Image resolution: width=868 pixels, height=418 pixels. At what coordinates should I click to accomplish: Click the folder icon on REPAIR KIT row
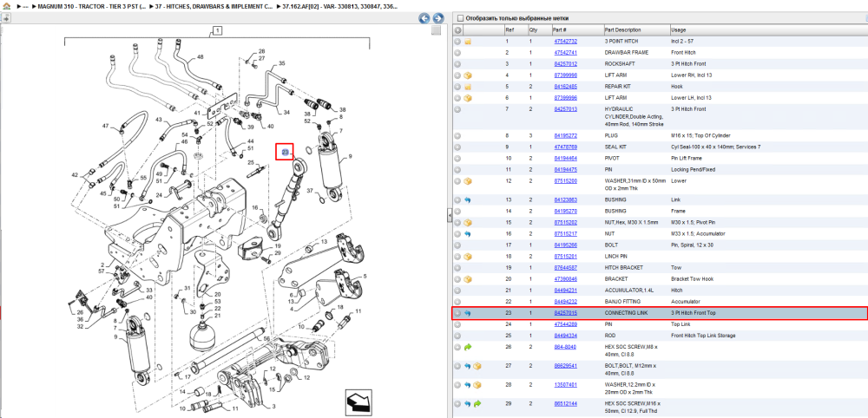pos(468,87)
